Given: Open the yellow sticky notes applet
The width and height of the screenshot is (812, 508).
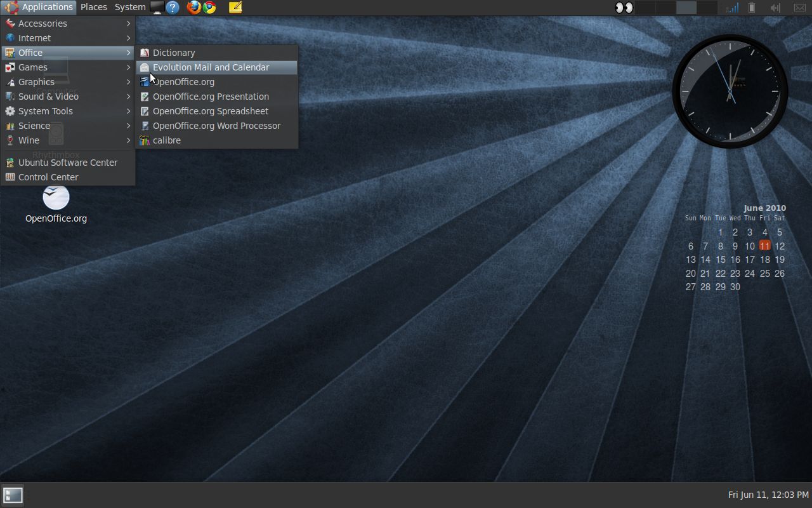Looking at the screenshot, I should (235, 8).
